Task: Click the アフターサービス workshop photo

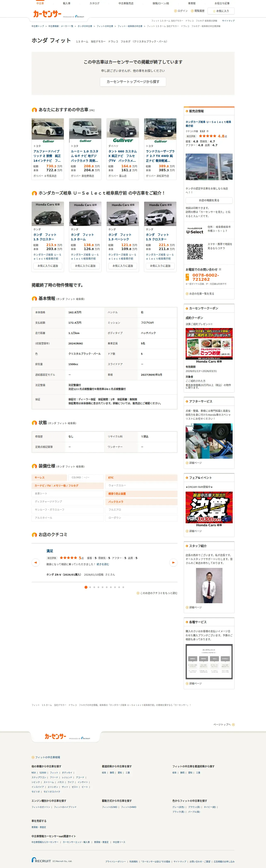Action: (x=209, y=441)
